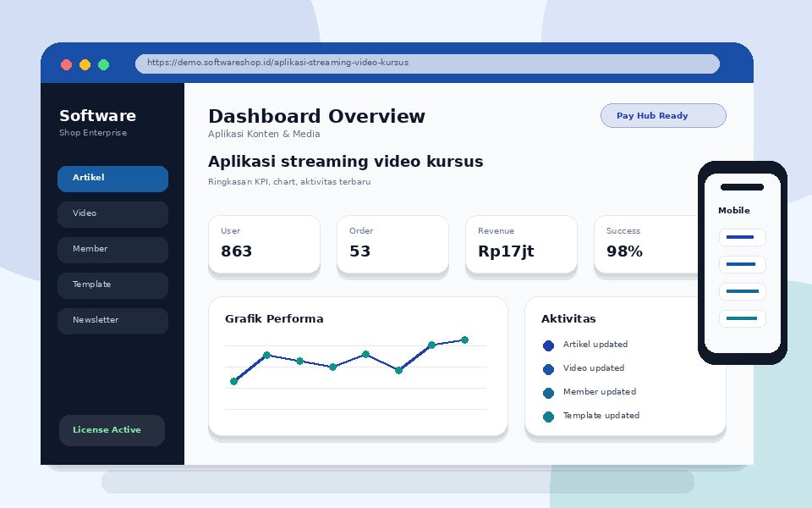Click the Shop Enterprise subtitle
This screenshot has height=508, width=812.
tap(93, 133)
